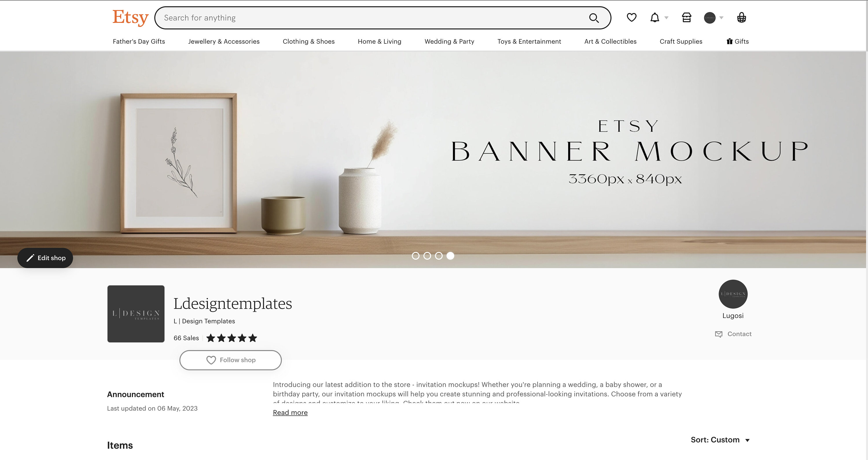Open Shop Manager from the toolbar icon

(x=687, y=18)
